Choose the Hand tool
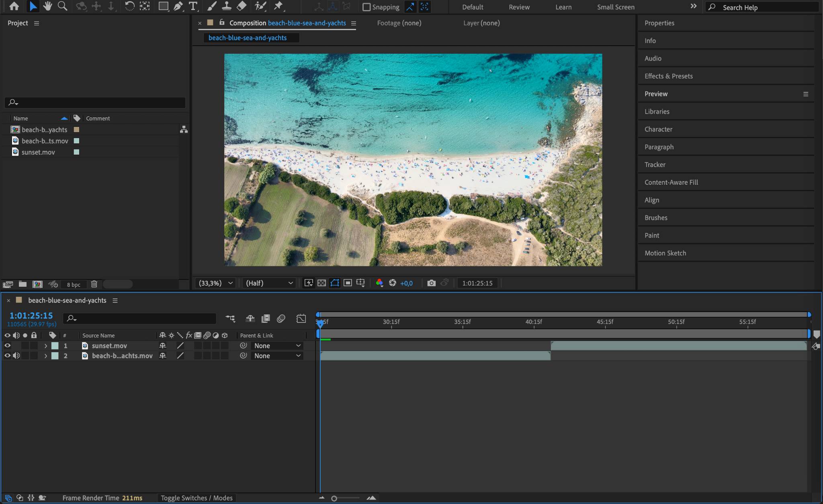823x504 pixels. [48, 6]
